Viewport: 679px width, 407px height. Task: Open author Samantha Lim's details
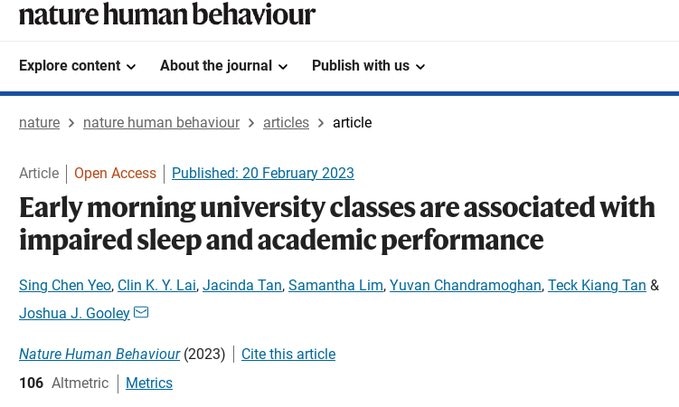(335, 285)
